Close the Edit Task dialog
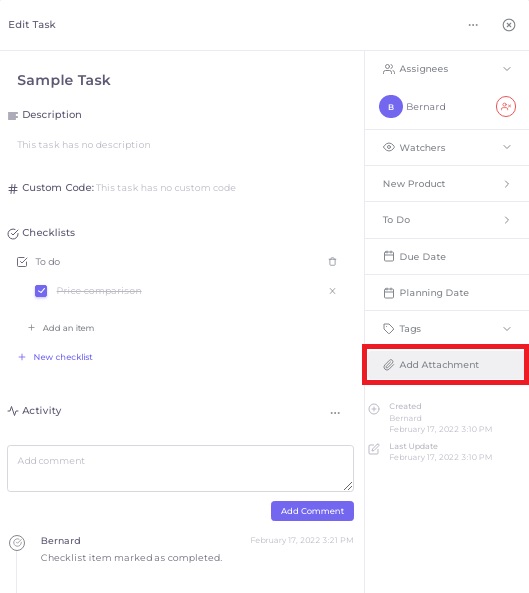 coord(509,25)
